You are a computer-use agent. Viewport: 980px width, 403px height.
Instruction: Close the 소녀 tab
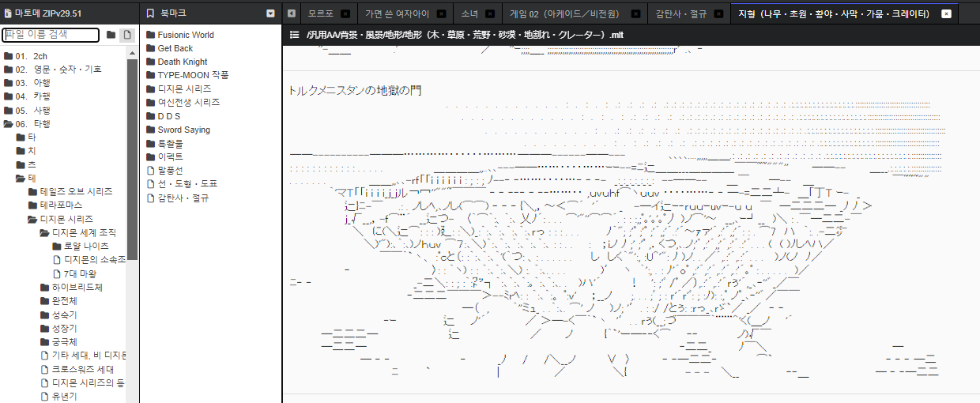(490, 14)
